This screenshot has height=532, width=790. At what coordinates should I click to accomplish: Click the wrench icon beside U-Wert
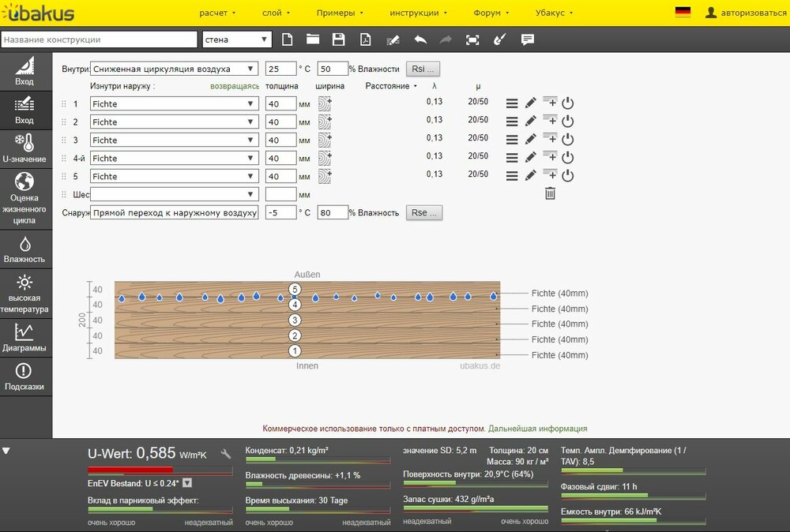coord(226,453)
